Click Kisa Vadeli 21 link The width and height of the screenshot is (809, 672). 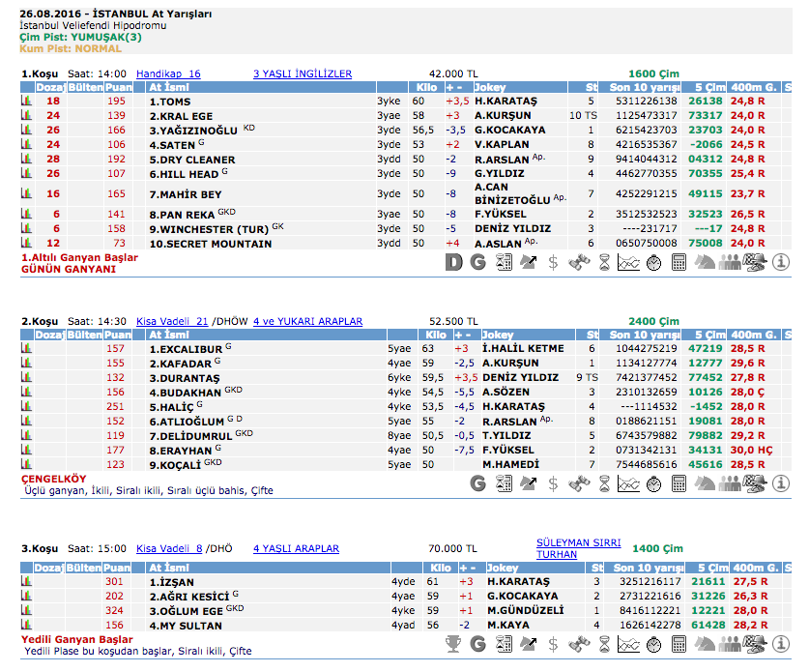172,321
